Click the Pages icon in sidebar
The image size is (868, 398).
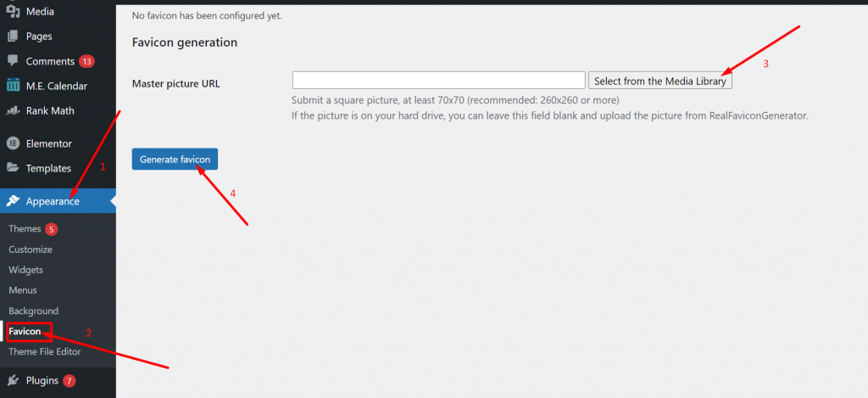[x=13, y=36]
